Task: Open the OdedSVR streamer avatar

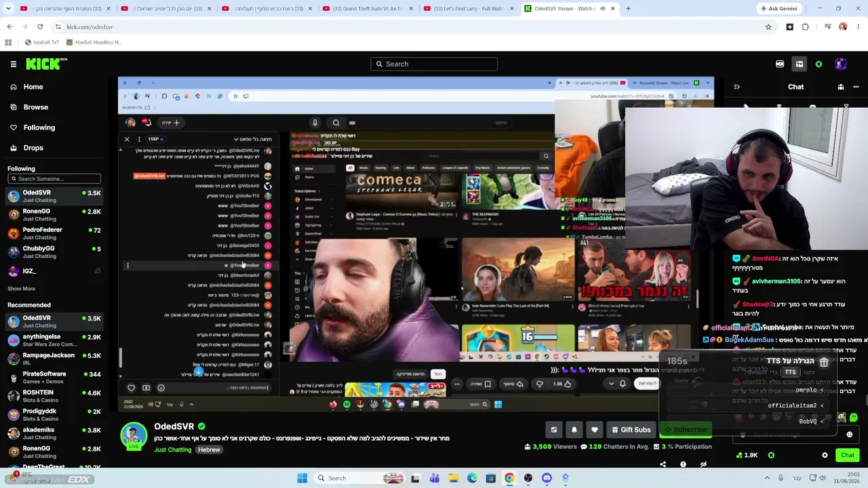Action: tap(134, 435)
